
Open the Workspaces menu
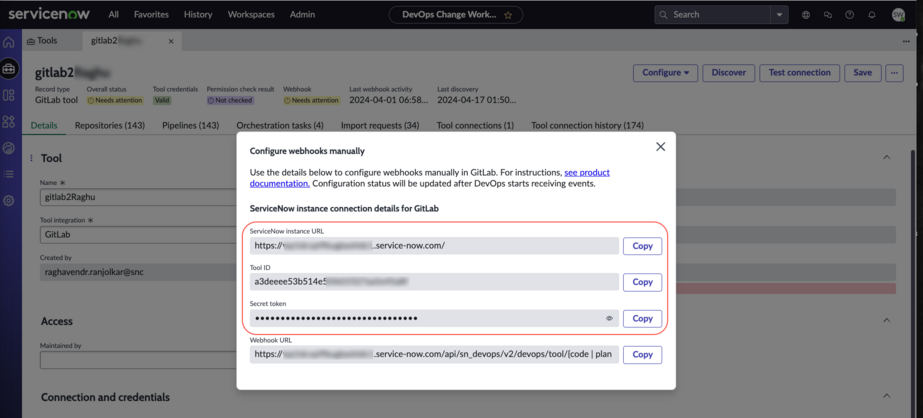251,15
